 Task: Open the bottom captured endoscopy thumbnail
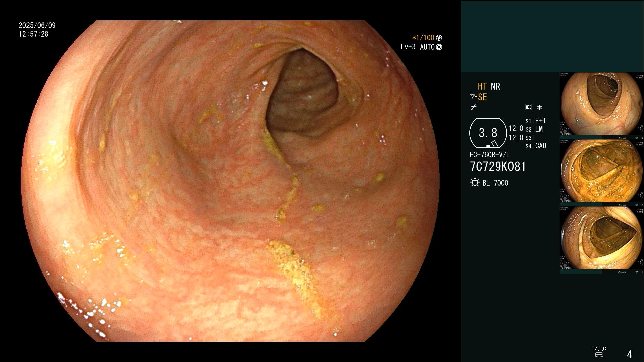point(602,238)
